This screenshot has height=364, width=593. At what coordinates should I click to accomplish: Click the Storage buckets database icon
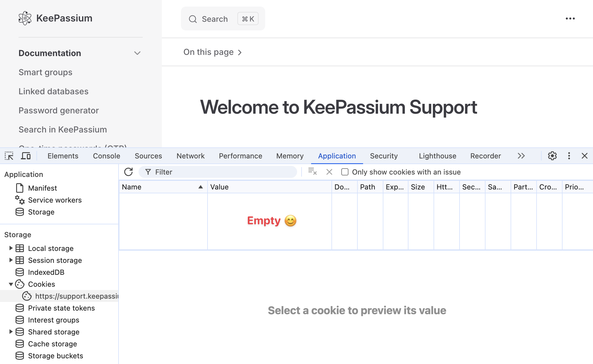tap(20, 356)
